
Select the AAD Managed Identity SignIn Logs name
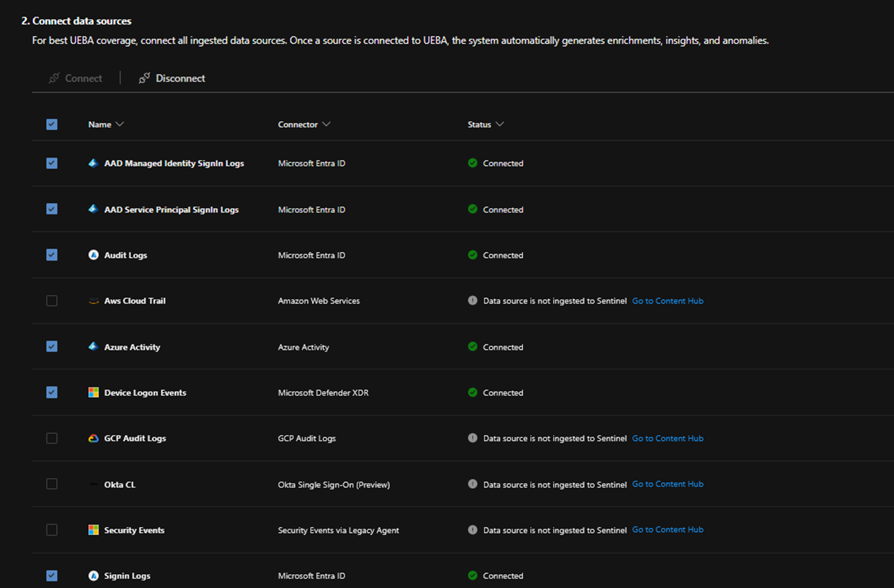tap(174, 164)
